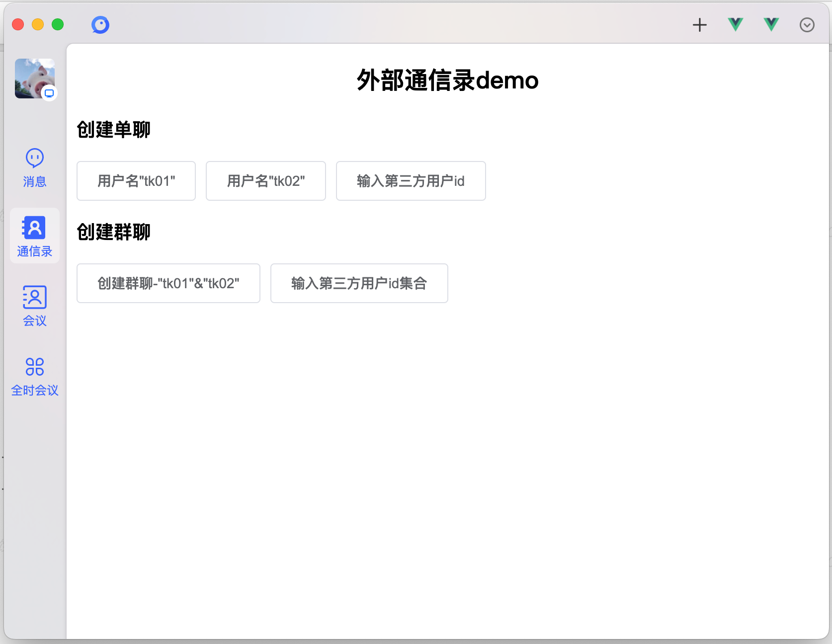Click the plus icon in title bar

tap(699, 25)
